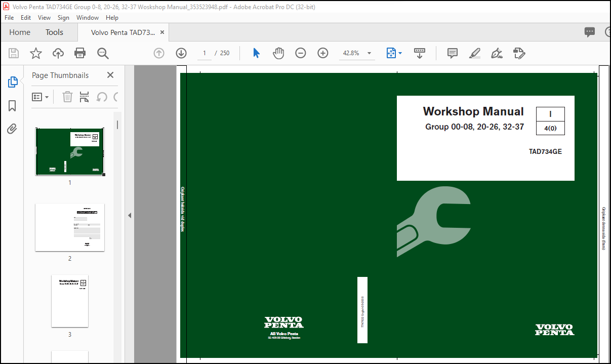Switch to the Tools tab
Screen dimensions: 611x364
click(54, 32)
